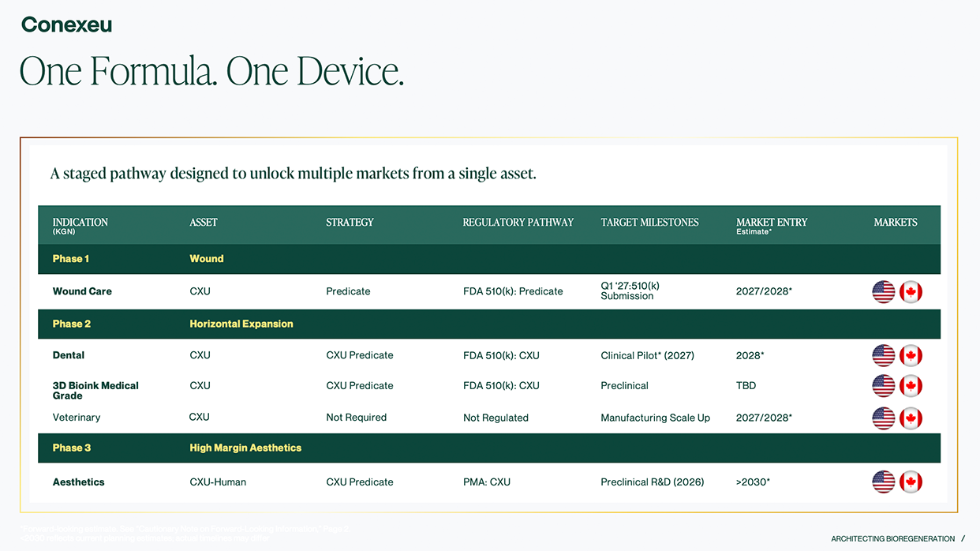
Task: Click the FDA 510(k): Predicate cell
Action: pos(513,291)
